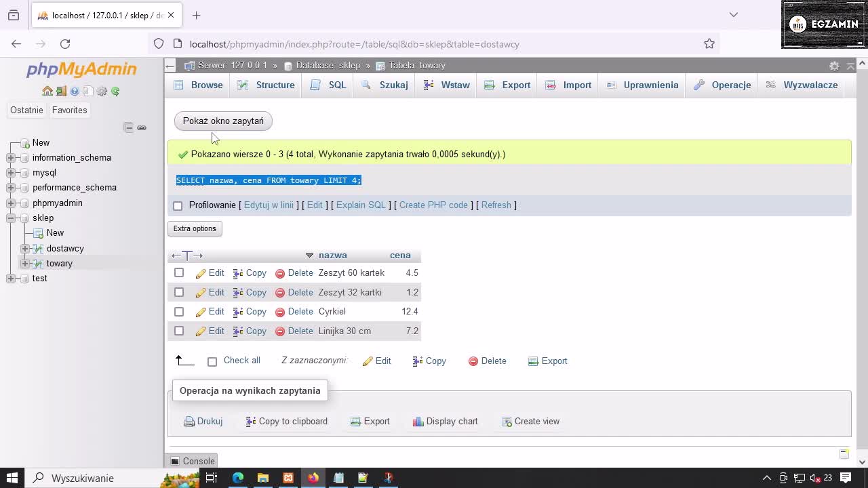Viewport: 868px width, 488px height.
Task: Collapse the sklep database node
Action: coord(11,218)
